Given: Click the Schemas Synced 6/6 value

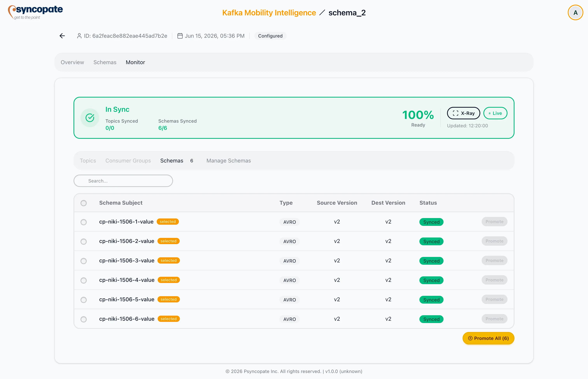Looking at the screenshot, I should pos(163,128).
